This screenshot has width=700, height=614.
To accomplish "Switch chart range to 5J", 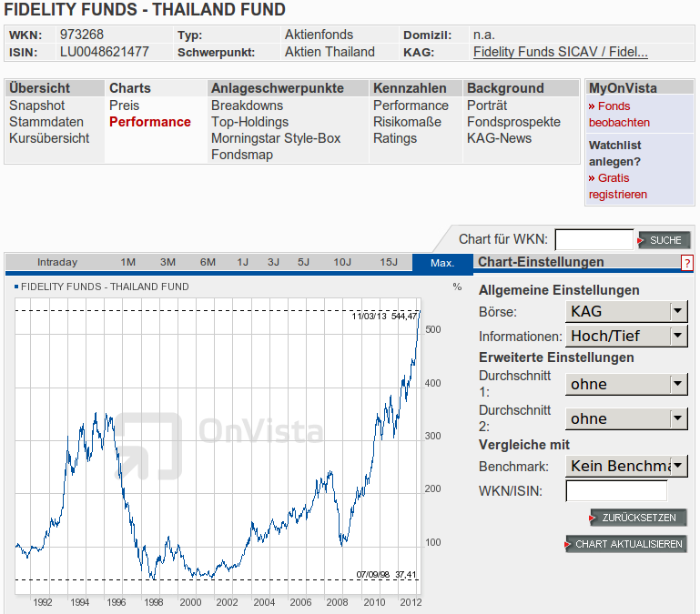I will point(303,262).
